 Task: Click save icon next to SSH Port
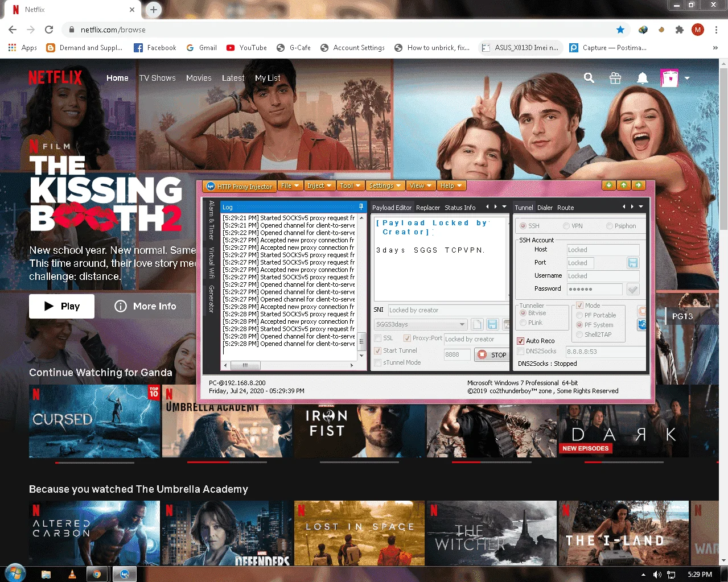click(x=632, y=263)
